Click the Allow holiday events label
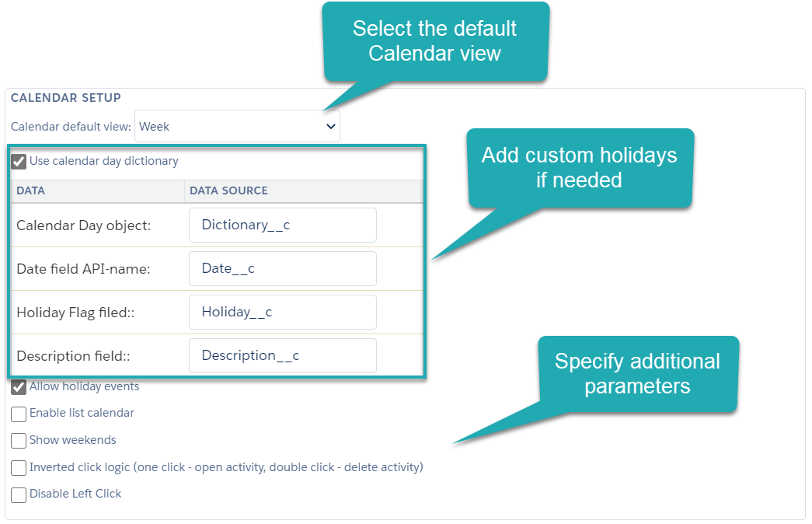This screenshot has width=812, height=524. (84, 386)
